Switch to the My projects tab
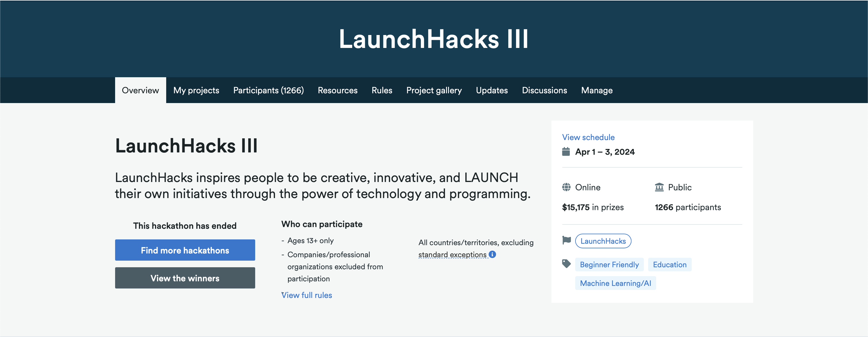 click(196, 90)
